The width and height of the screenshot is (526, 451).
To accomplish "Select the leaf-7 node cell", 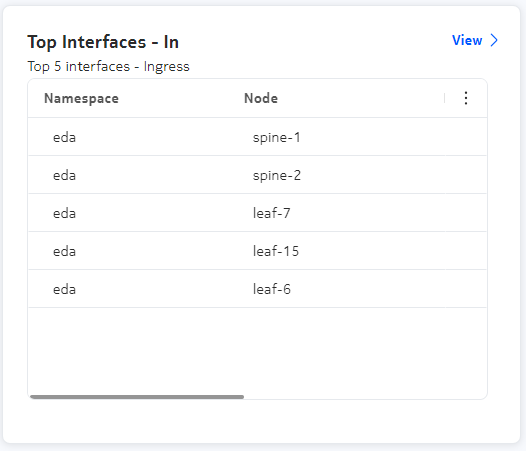I will point(271,213).
